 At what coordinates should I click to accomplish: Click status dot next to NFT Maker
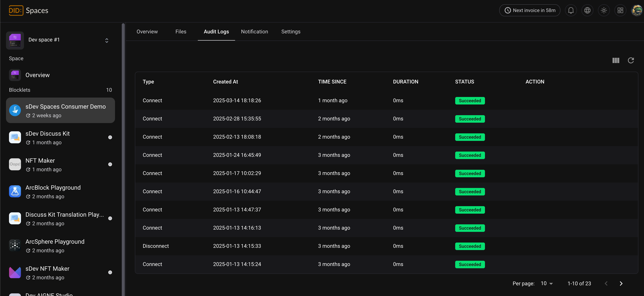(110, 165)
